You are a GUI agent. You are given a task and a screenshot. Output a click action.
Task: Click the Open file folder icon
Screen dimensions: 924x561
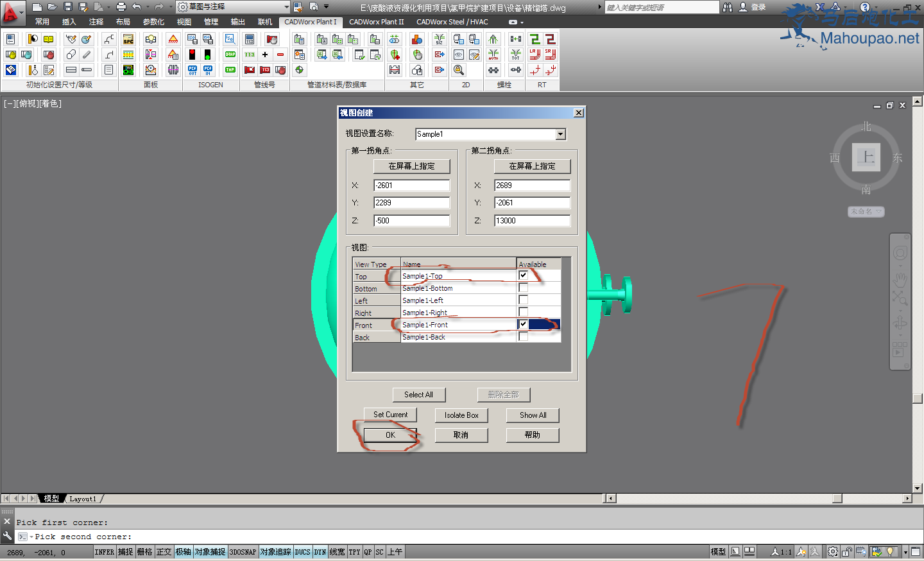tap(53, 7)
